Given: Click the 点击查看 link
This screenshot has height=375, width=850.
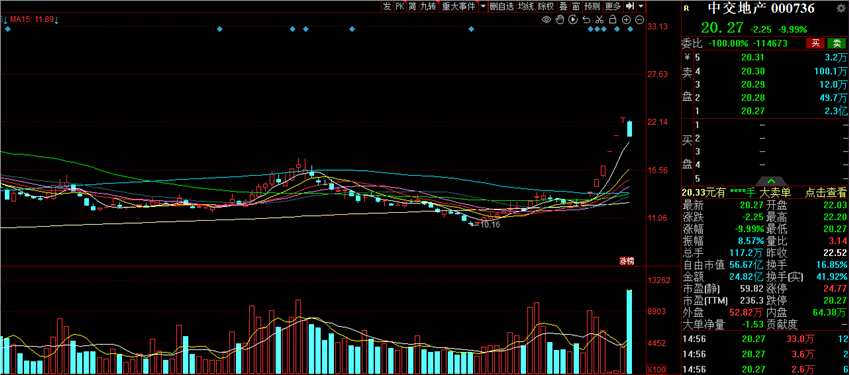Looking at the screenshot, I should click(x=826, y=192).
